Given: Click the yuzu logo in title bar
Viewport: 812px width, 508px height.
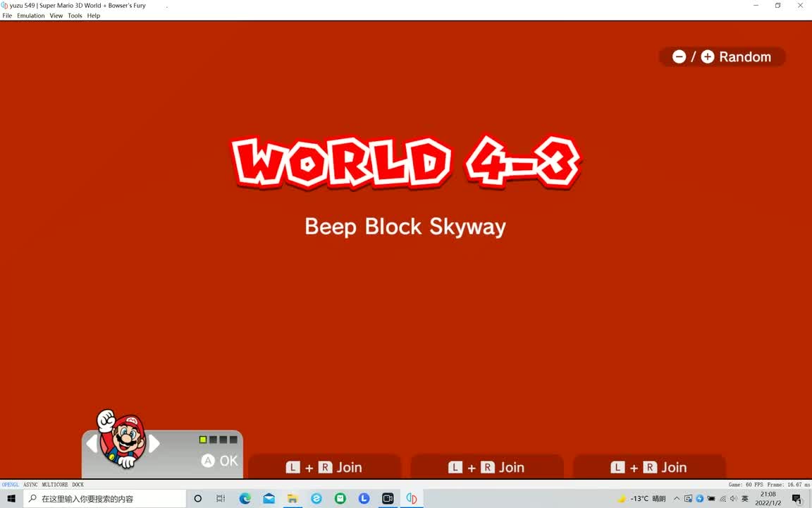Looking at the screenshot, I should pyautogui.click(x=4, y=5).
